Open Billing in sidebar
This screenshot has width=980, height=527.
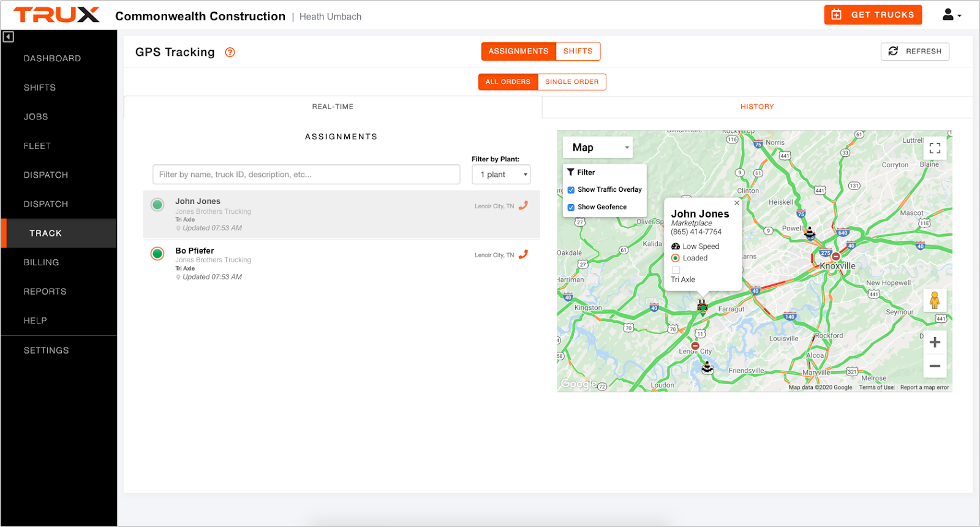pyautogui.click(x=41, y=262)
